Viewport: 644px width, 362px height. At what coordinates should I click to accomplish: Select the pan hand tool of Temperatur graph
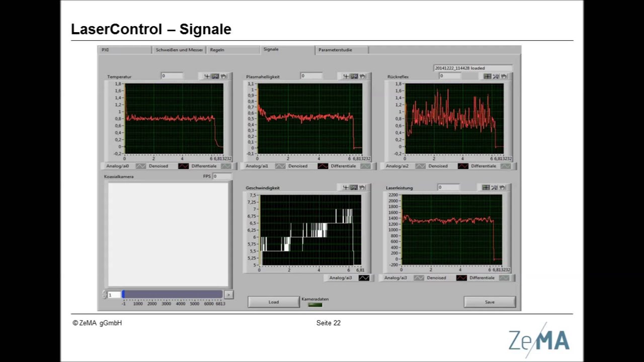(x=223, y=76)
